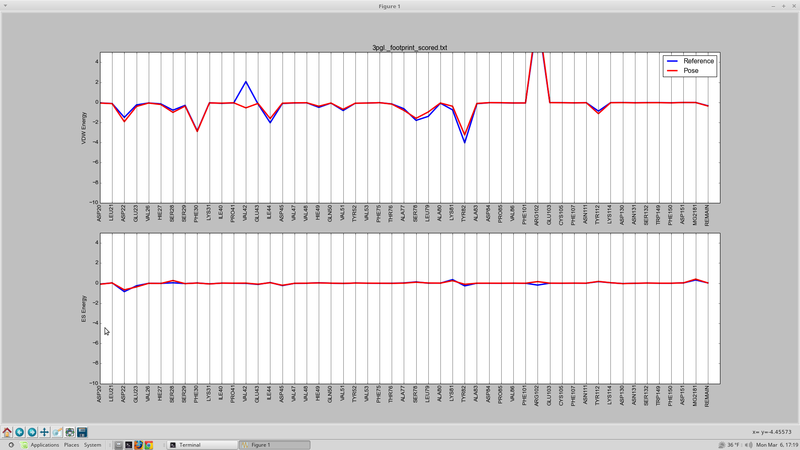Go back to the previous view
This screenshot has width=800, height=450.
point(19,432)
